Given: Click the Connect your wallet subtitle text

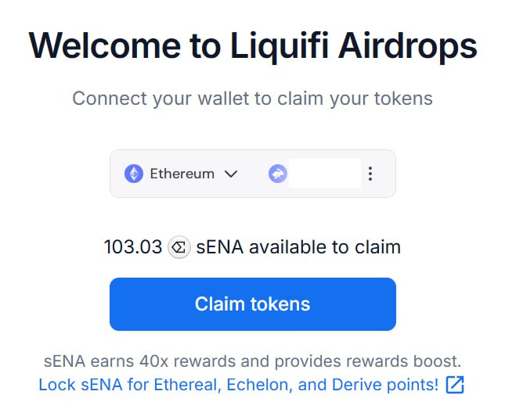Looking at the screenshot, I should pos(252,99).
